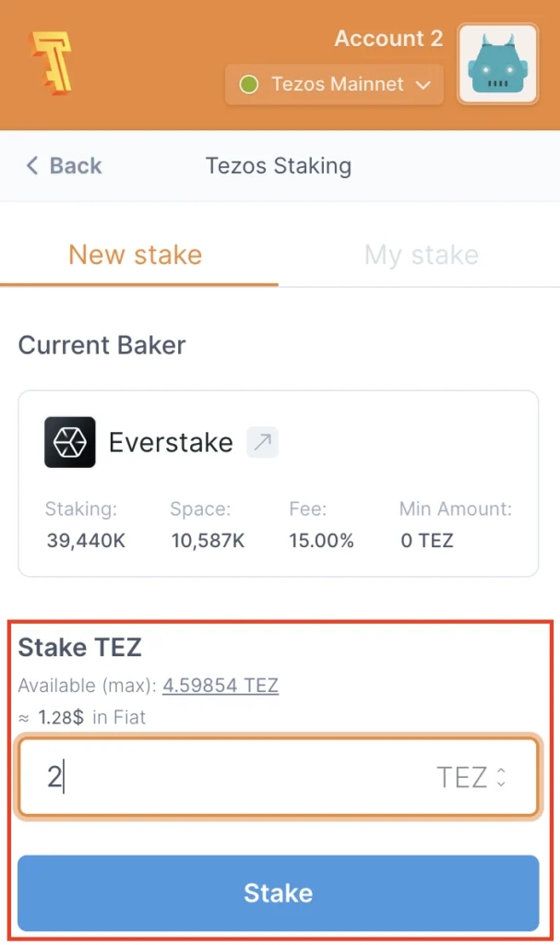Click the back chevron arrow

[x=32, y=166]
